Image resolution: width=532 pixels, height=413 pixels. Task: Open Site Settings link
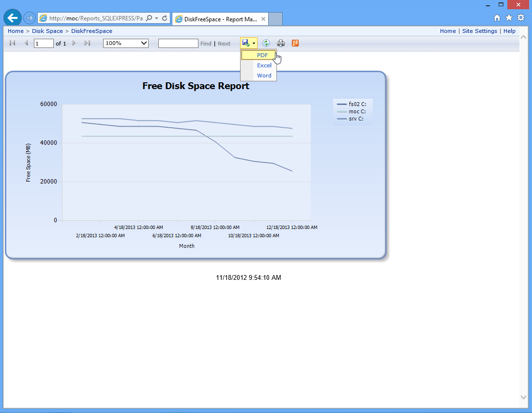479,31
